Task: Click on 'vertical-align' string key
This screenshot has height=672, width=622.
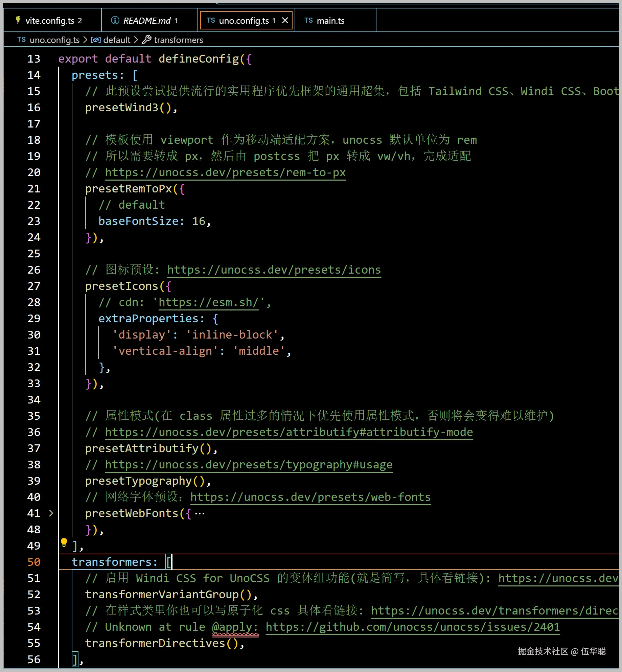Action: coord(165,351)
